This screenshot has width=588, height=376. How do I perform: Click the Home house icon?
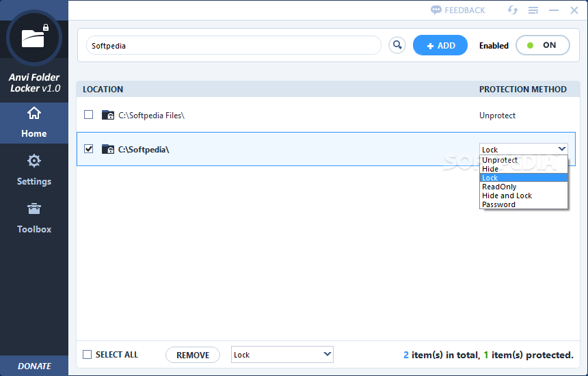34,113
